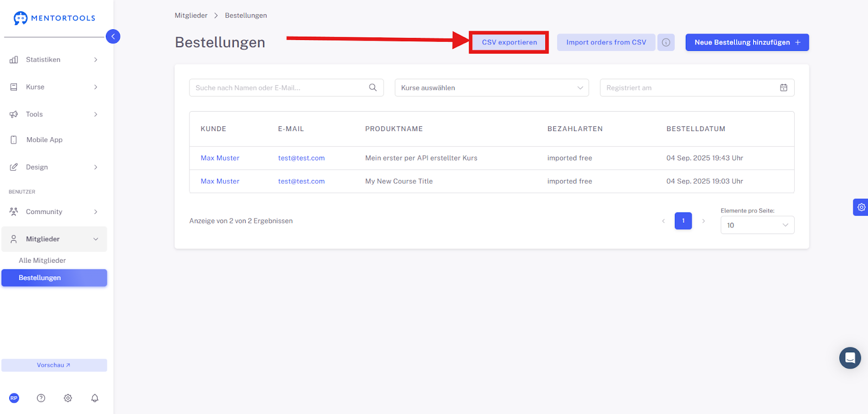Click the Kurse book icon
Screen dimensions: 868x414
14,87
